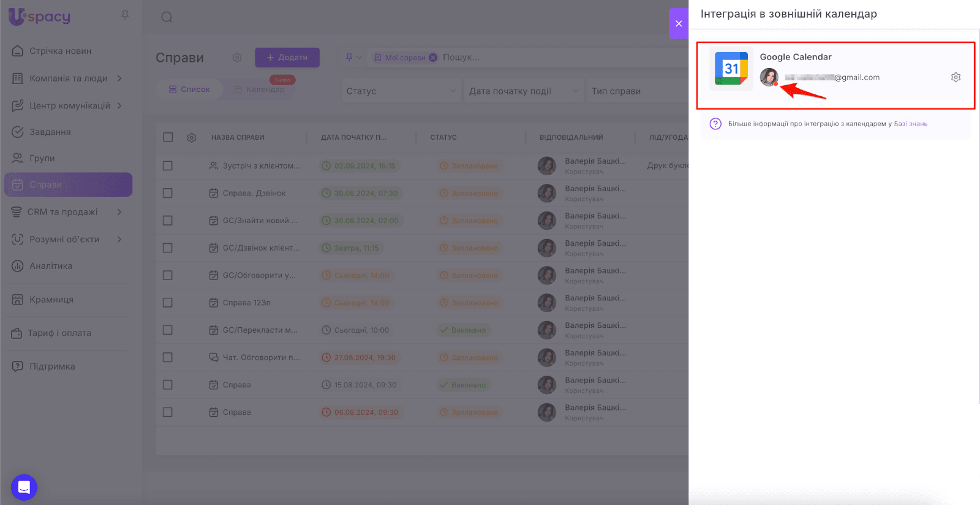
Task: Open settings gear next to Справи title
Action: (x=237, y=58)
